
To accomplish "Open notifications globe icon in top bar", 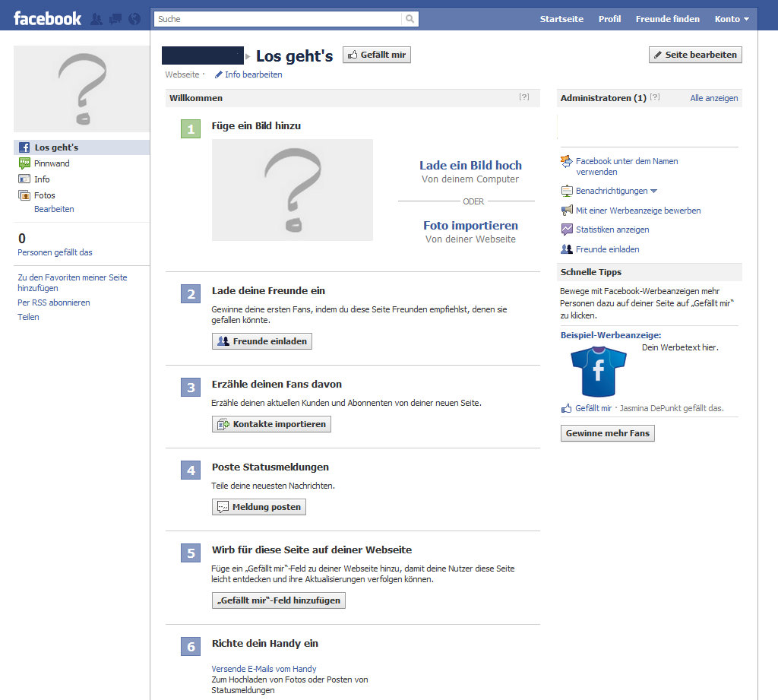I will pyautogui.click(x=134, y=19).
